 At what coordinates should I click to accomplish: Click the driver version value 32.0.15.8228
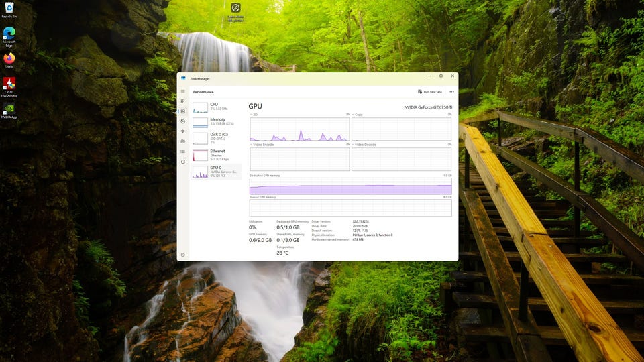tap(361, 222)
